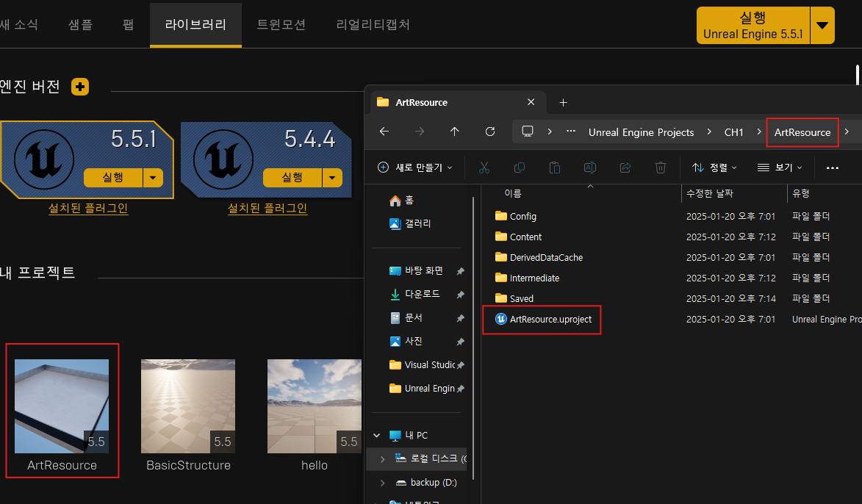The height and width of the screenshot is (504, 862).
Task: Expand chevron after CH1 breadcrumb
Action: tap(758, 132)
